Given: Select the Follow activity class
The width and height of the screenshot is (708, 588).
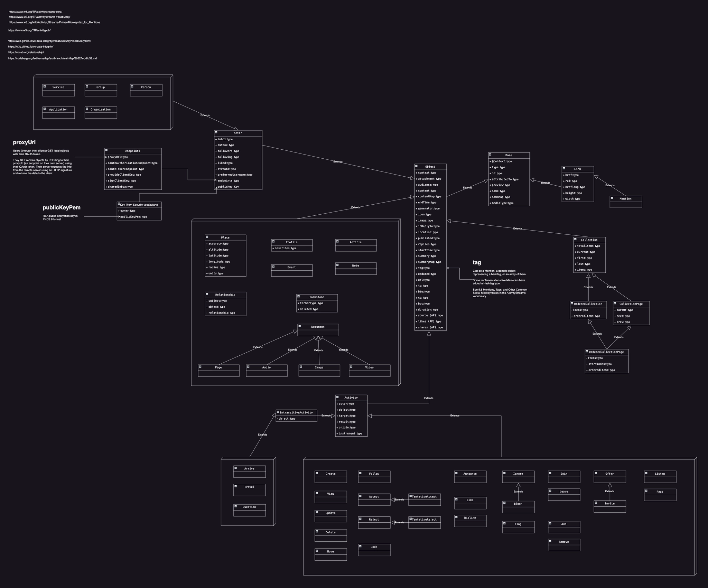Looking at the screenshot, I should (x=374, y=477).
